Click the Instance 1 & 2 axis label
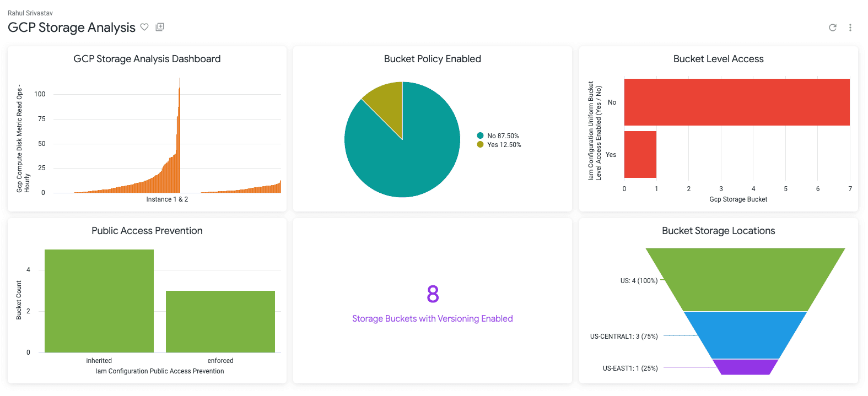The width and height of the screenshot is (868, 396). [167, 199]
